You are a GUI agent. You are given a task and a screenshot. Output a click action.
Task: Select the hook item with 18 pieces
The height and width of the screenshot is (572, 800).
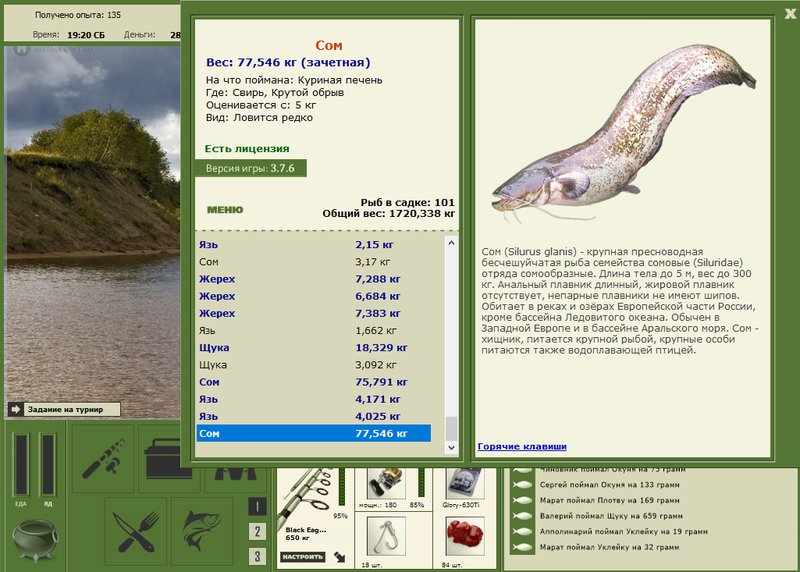(x=386, y=536)
